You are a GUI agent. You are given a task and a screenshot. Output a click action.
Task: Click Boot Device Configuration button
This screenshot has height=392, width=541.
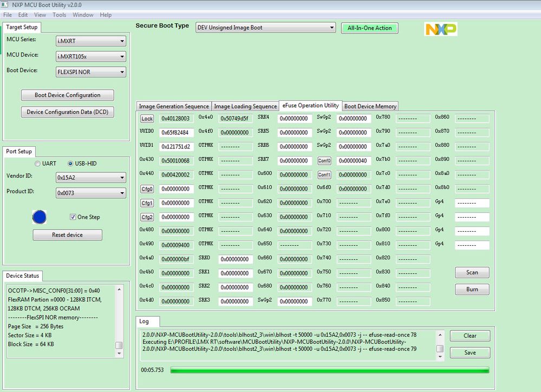(x=68, y=95)
